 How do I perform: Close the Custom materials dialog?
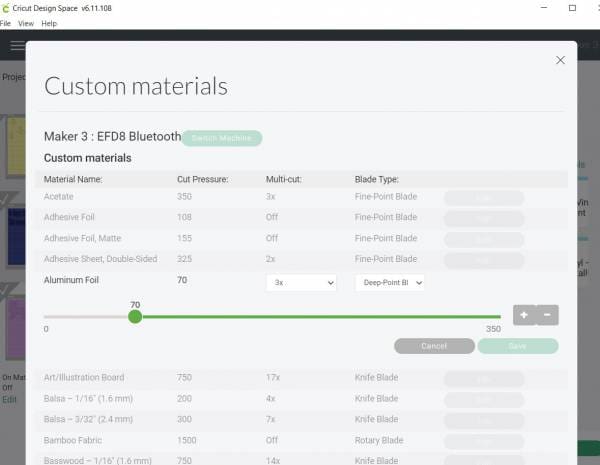[560, 60]
